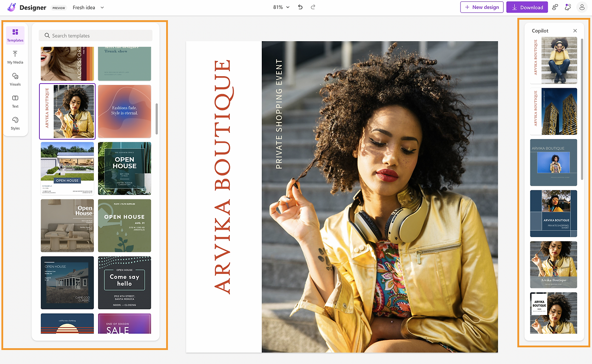Select the dark green Open House plant template
592x364 pixels.
124,169
